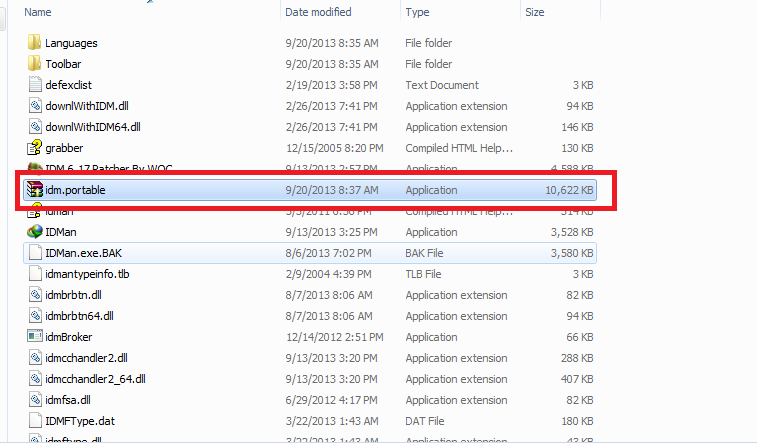Select the file name idmBroker

69,337
